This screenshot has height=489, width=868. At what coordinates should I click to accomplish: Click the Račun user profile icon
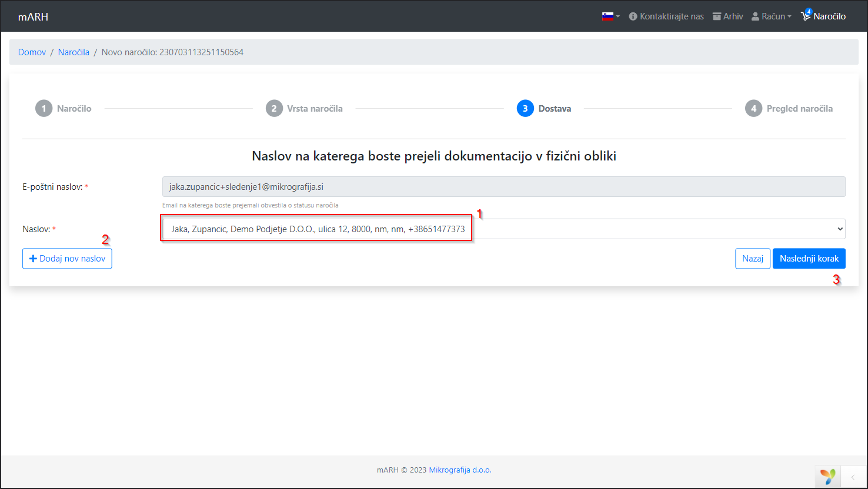pyautogui.click(x=756, y=16)
